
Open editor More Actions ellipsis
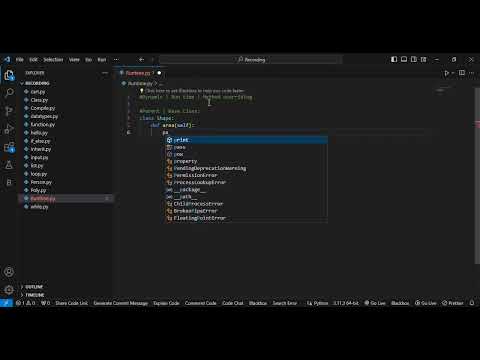(x=471, y=73)
